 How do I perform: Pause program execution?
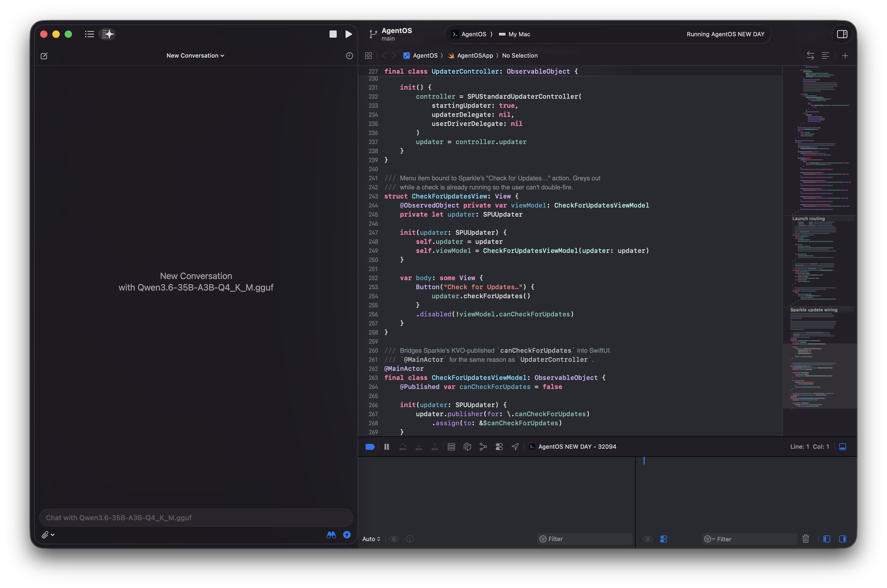(386, 447)
